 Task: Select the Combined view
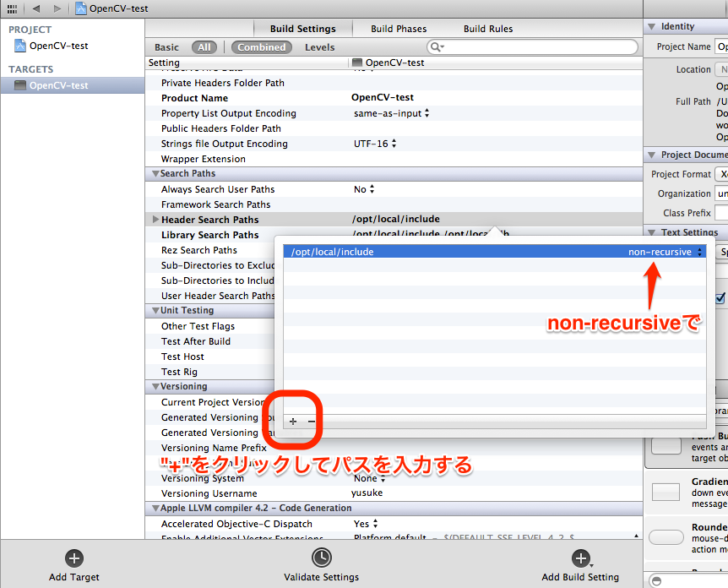pyautogui.click(x=262, y=47)
